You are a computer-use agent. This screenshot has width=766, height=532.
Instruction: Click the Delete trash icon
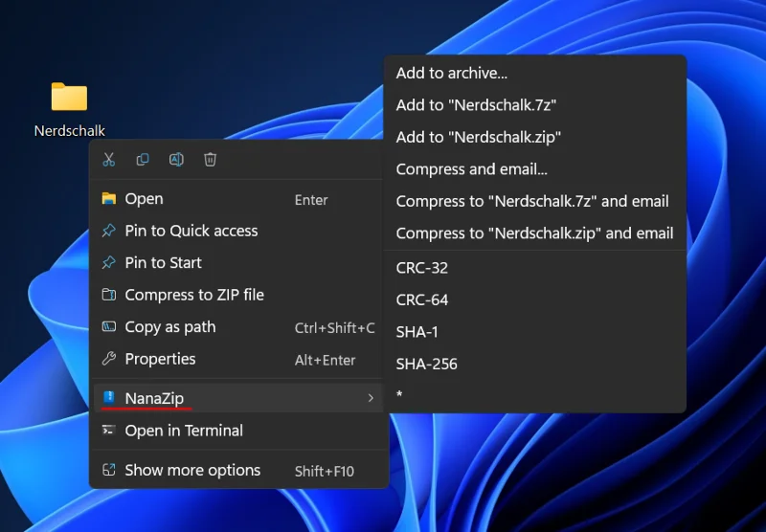click(x=210, y=160)
